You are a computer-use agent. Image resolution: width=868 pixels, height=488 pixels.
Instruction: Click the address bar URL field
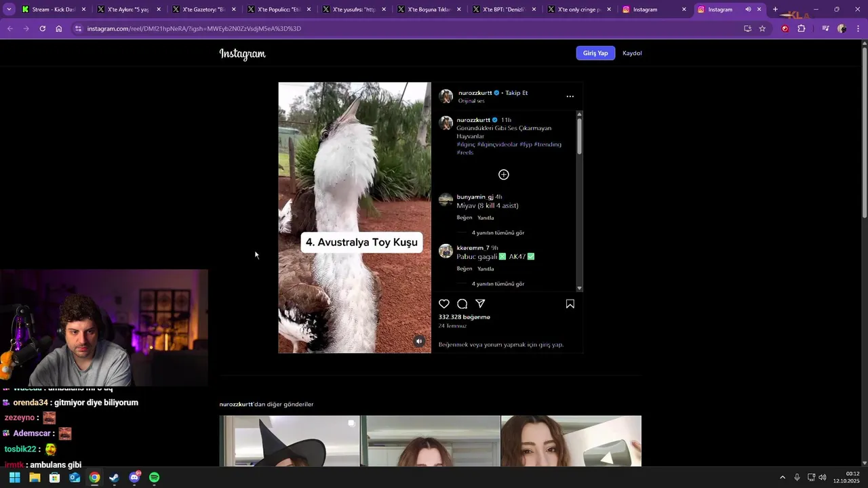pyautogui.click(x=407, y=28)
